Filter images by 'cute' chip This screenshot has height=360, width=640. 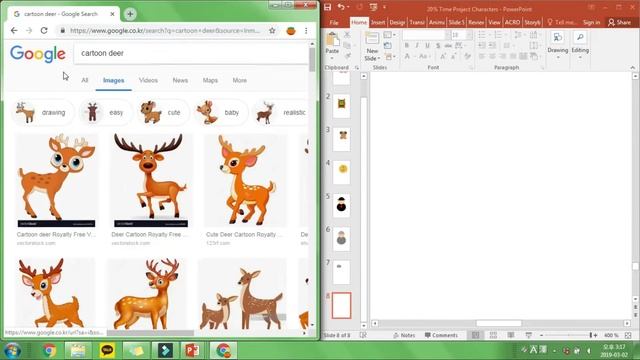click(x=162, y=112)
